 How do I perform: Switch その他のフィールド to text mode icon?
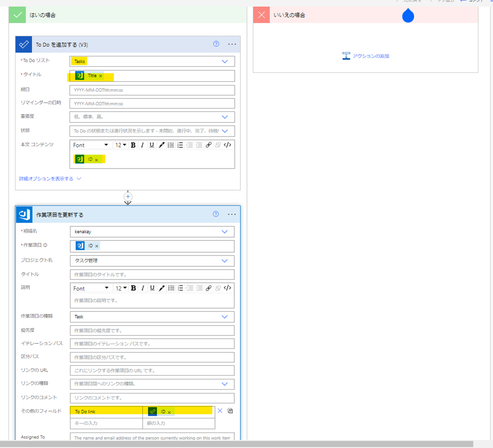click(230, 411)
